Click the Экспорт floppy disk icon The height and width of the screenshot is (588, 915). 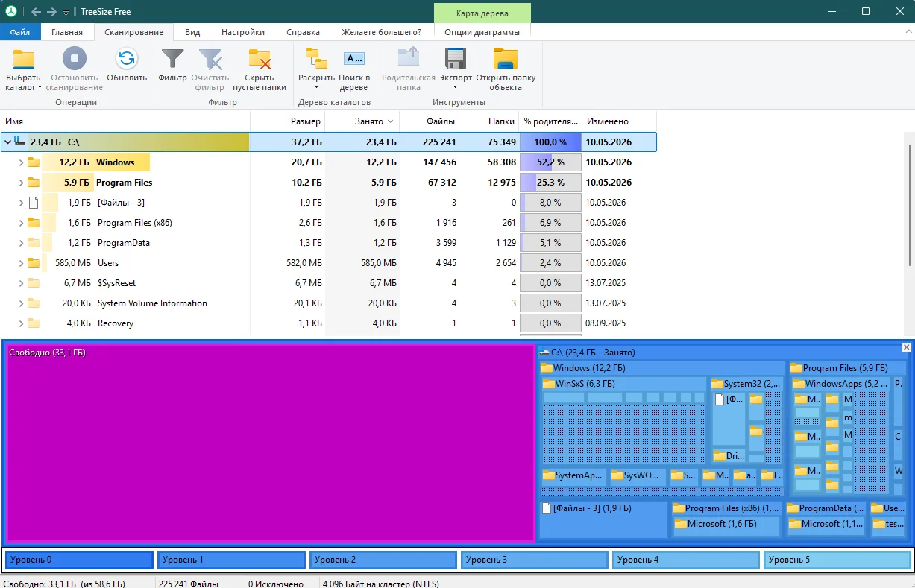[456, 59]
